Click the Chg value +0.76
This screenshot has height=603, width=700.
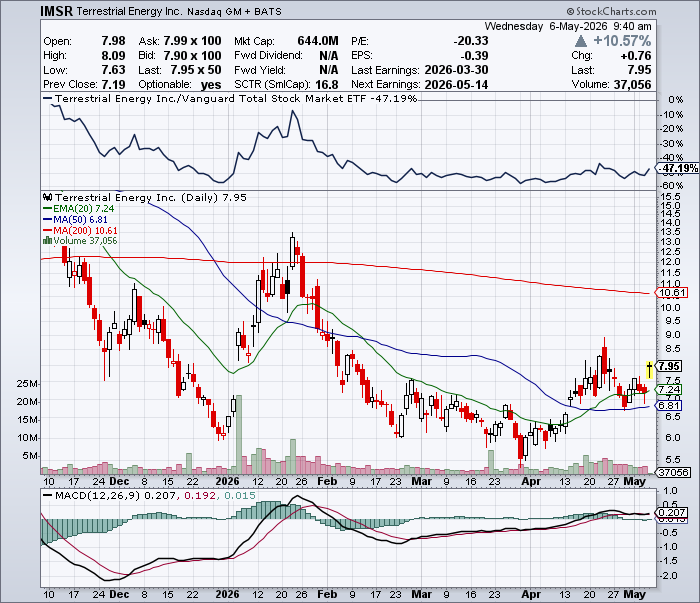(636, 56)
